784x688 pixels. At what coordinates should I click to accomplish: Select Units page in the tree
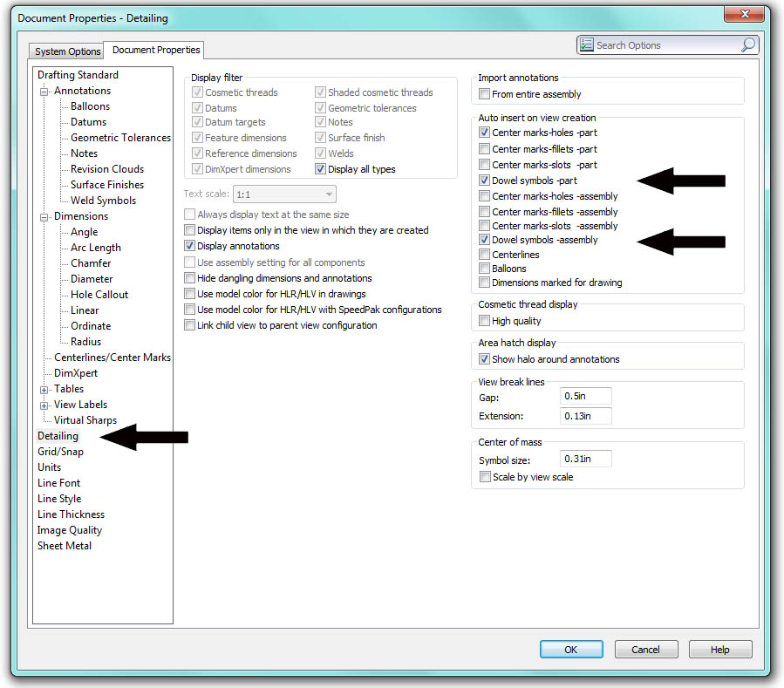click(49, 467)
